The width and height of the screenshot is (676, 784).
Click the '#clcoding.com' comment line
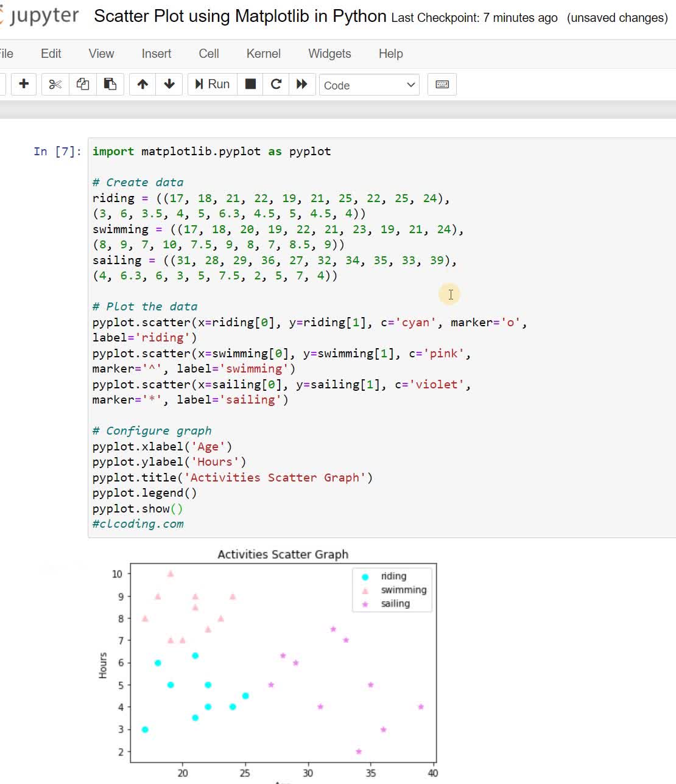point(138,524)
